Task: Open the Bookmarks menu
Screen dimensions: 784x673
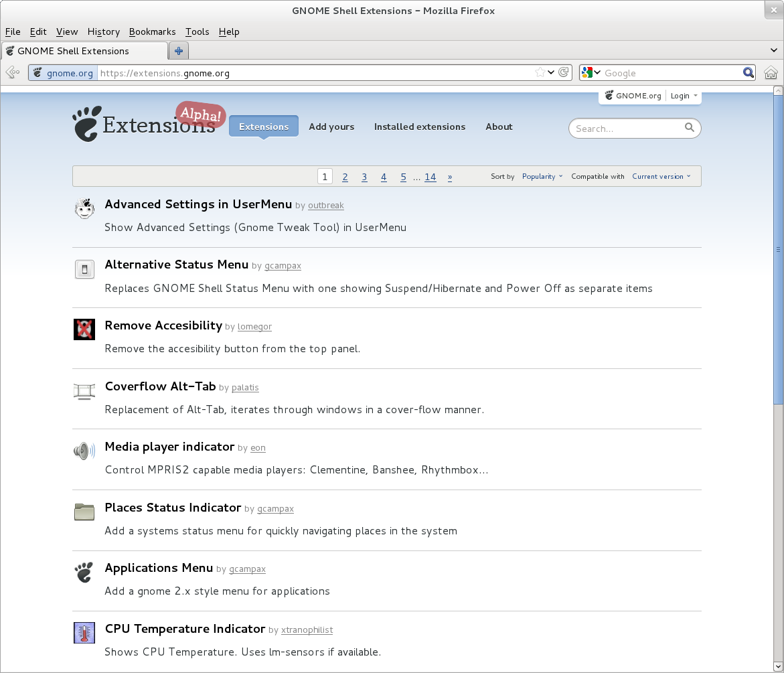Action: tap(153, 31)
